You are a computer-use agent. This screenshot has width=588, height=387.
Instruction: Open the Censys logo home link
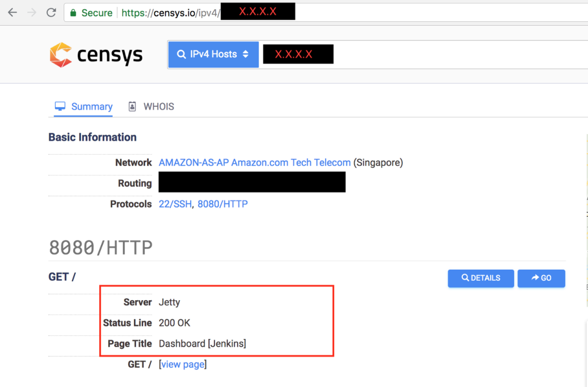tap(96, 55)
